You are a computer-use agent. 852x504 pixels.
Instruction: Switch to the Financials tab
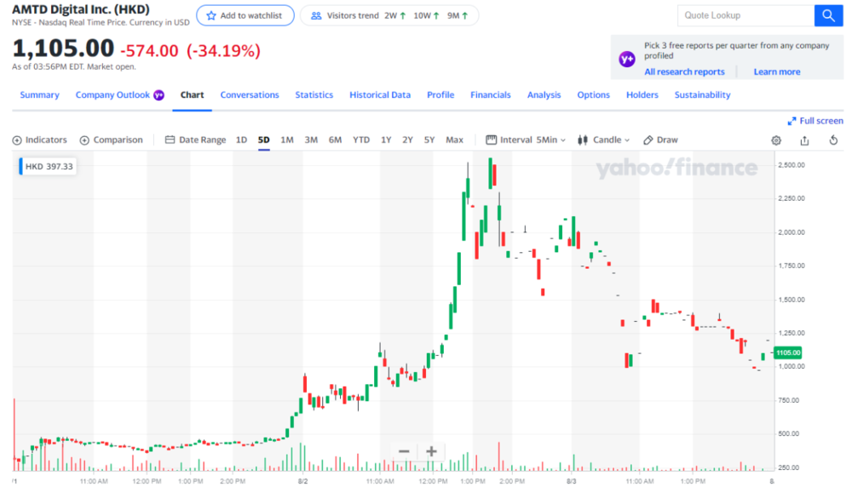point(490,95)
